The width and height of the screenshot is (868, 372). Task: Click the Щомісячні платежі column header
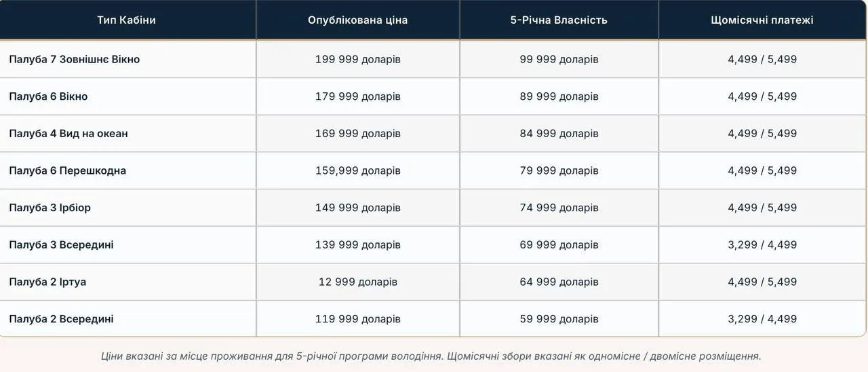(x=762, y=20)
